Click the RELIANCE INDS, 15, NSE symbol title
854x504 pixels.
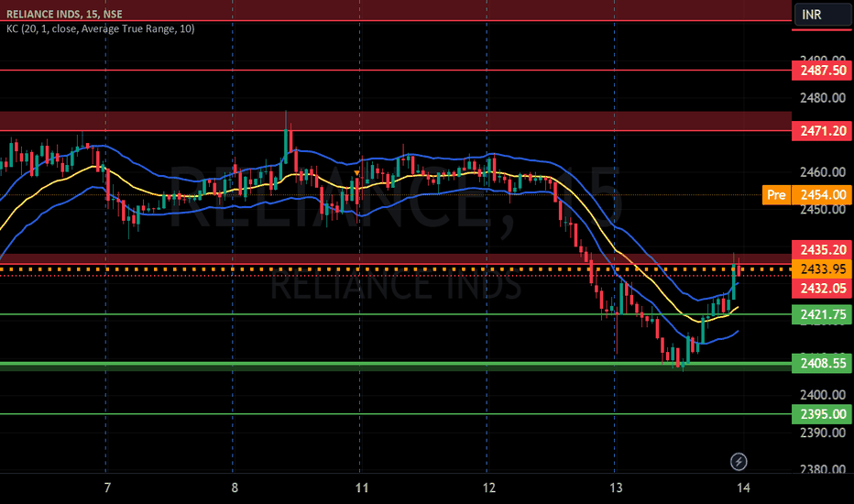[64, 14]
